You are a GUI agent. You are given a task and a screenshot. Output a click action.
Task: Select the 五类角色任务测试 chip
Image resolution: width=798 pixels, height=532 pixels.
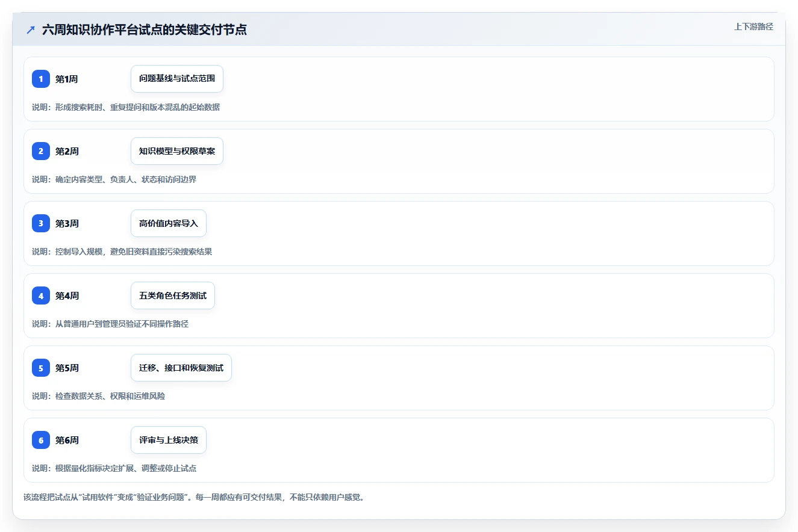coord(173,295)
